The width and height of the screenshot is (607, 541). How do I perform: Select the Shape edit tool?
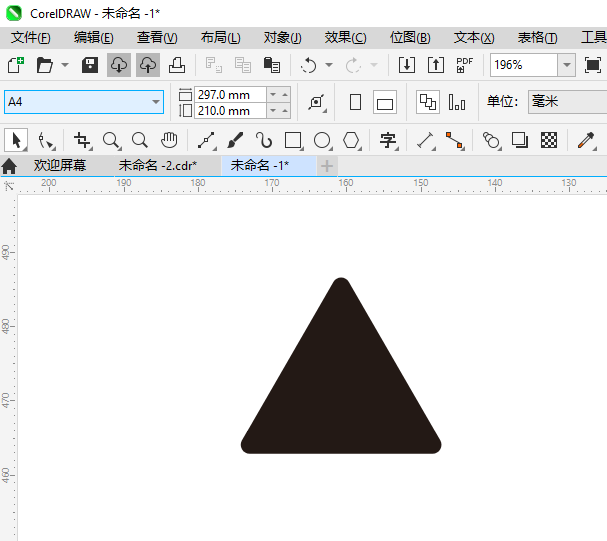[x=46, y=140]
